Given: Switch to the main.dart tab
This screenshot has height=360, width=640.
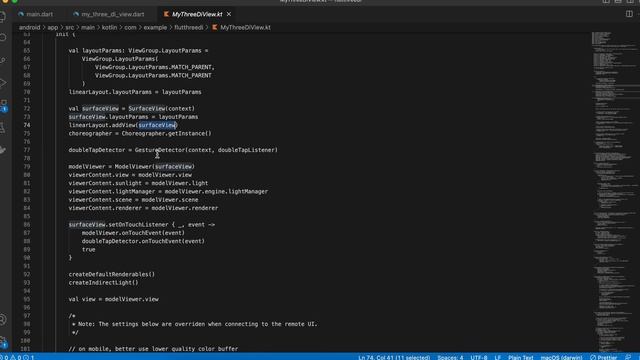Looking at the screenshot, I should click(36, 14).
